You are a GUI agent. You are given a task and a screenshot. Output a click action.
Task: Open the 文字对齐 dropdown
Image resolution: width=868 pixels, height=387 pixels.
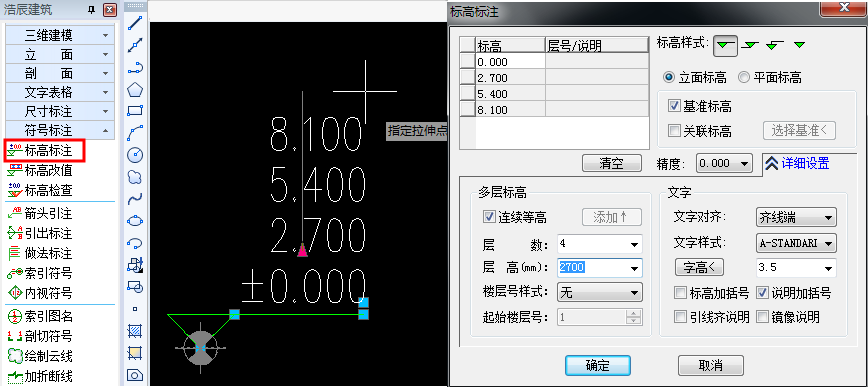pos(796,218)
